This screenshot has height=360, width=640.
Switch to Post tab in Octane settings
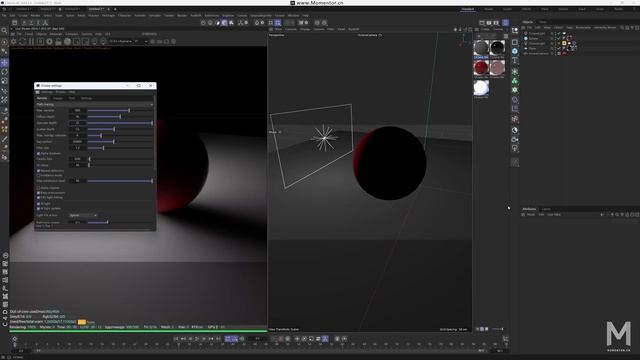tap(72, 98)
